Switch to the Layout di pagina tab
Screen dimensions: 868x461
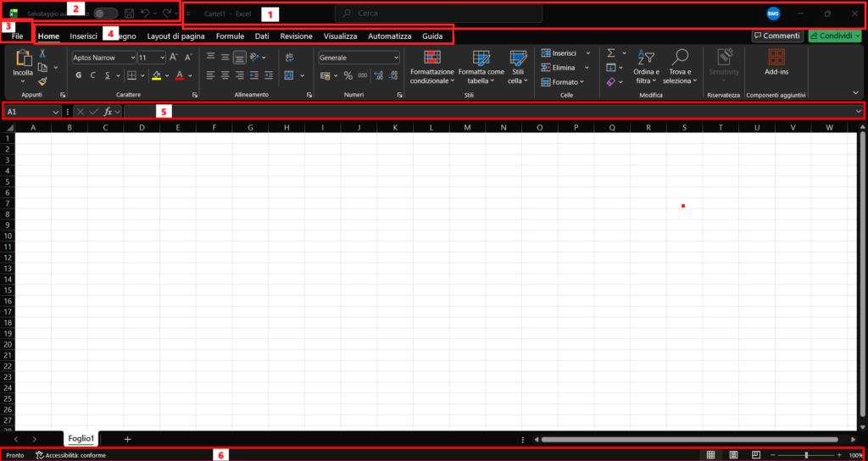[176, 36]
